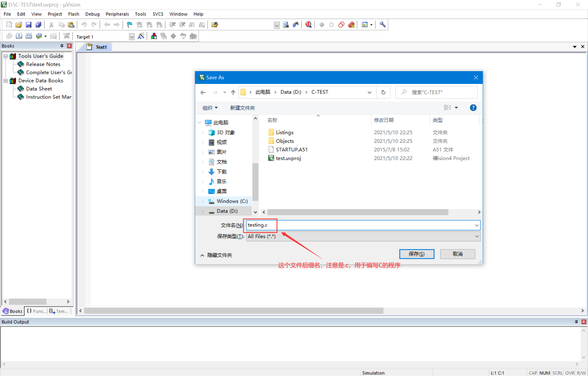Open the Target 1 dropdown

pyautogui.click(x=132, y=37)
